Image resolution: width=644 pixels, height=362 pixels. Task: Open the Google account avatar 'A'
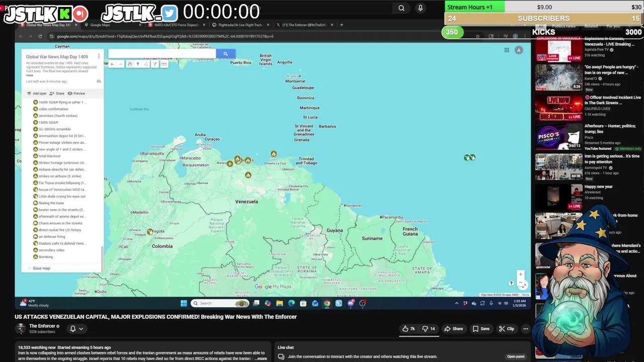pyautogui.click(x=519, y=50)
